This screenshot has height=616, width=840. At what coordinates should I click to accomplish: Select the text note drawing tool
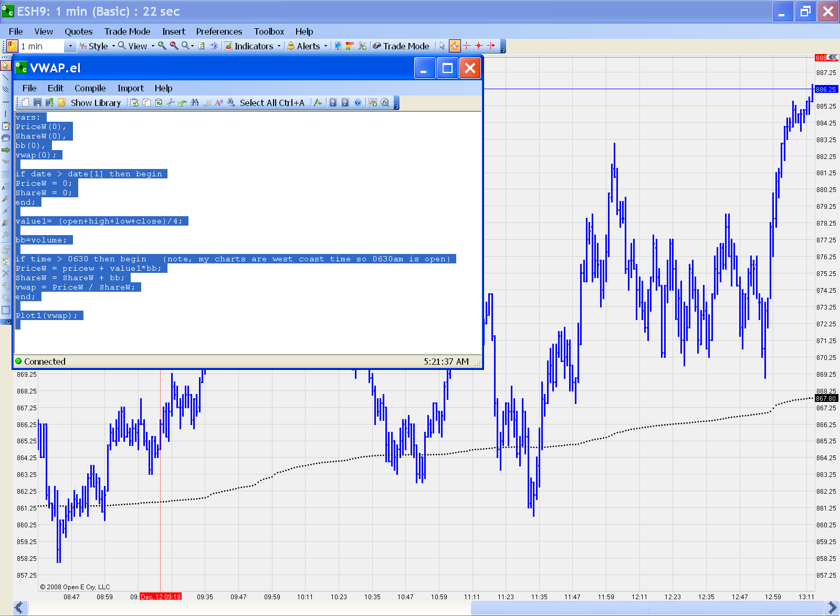coord(6,126)
